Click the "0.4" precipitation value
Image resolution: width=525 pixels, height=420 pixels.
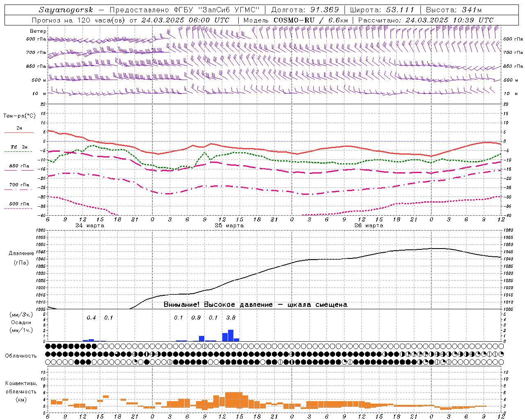pyautogui.click(x=91, y=317)
